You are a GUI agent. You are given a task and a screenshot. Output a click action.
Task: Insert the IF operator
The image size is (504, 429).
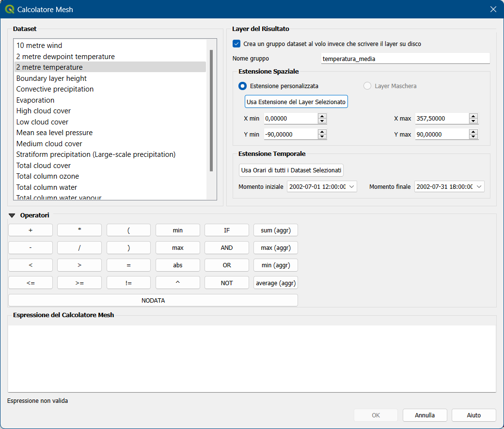click(227, 230)
